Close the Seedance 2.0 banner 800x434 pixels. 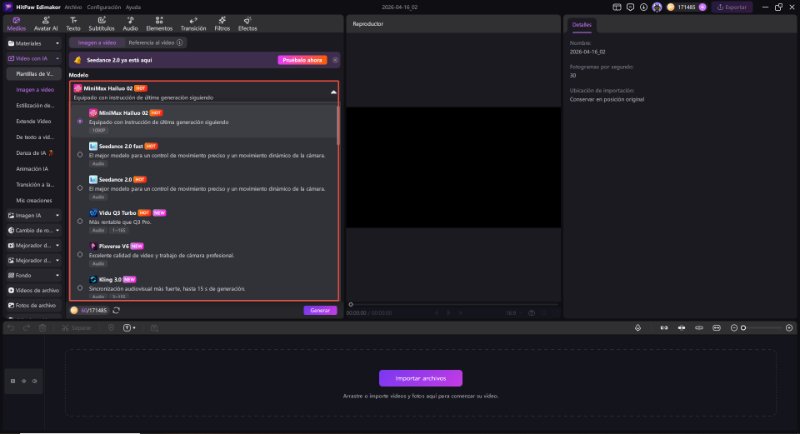[335, 60]
